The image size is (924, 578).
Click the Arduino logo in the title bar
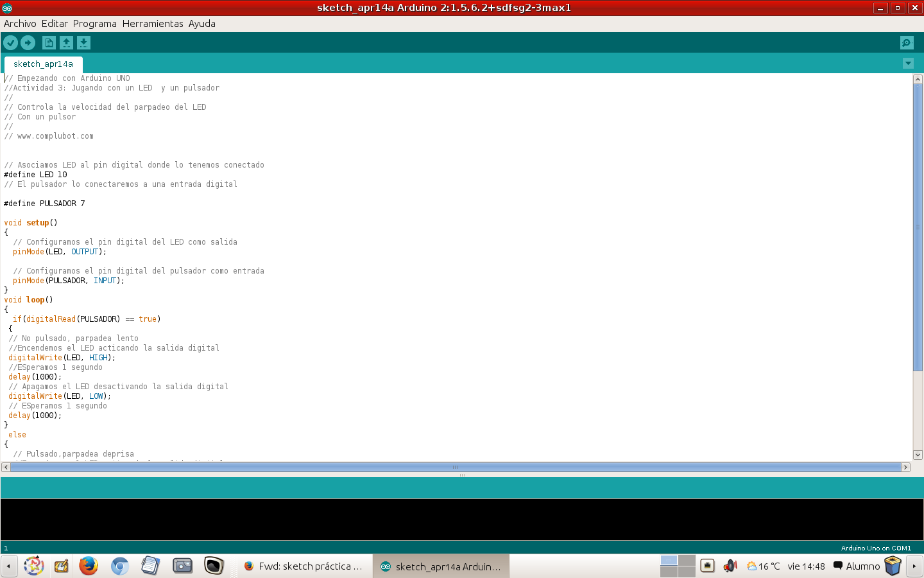pyautogui.click(x=7, y=8)
